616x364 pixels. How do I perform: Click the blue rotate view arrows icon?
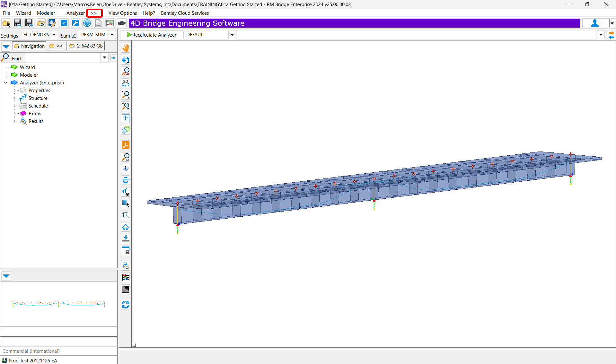[x=126, y=60]
